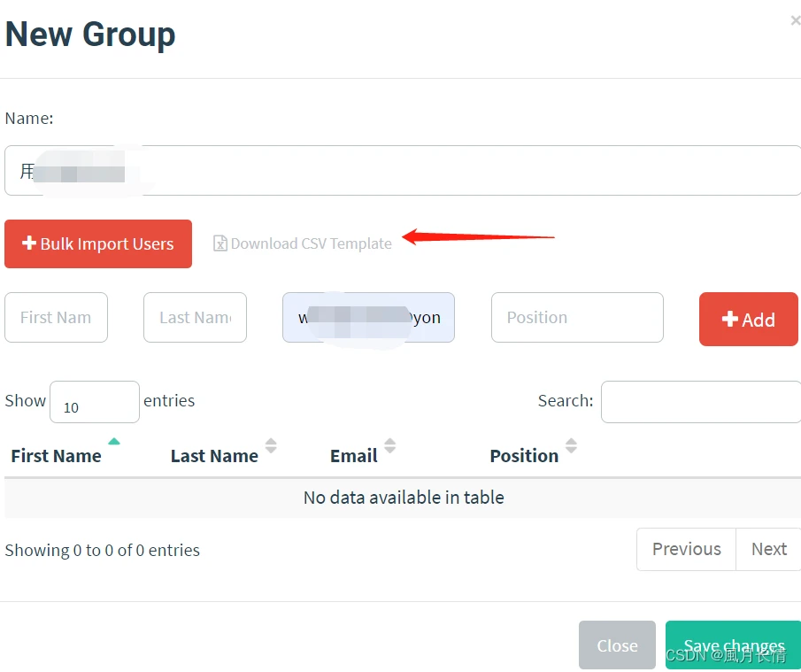Viewport: 801px width, 672px height.
Task: Click the Email input field
Action: (x=368, y=317)
